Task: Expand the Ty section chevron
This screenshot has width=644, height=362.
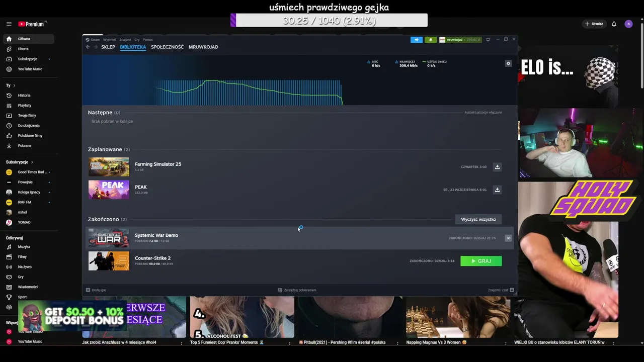Action: click(x=14, y=85)
